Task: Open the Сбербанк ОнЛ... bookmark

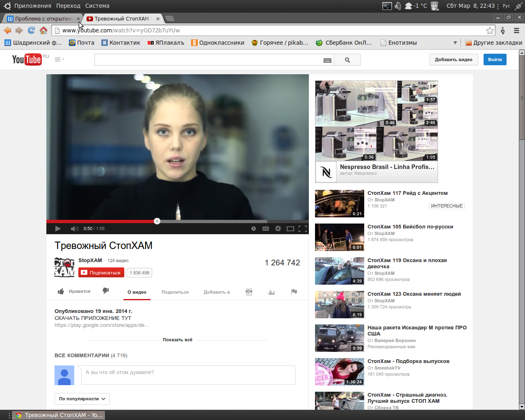Action: pos(343,43)
